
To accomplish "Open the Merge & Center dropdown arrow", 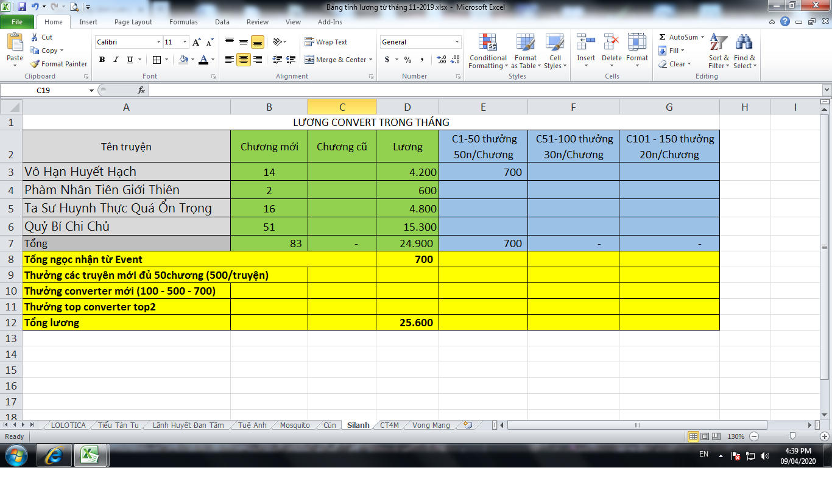I will point(371,60).
